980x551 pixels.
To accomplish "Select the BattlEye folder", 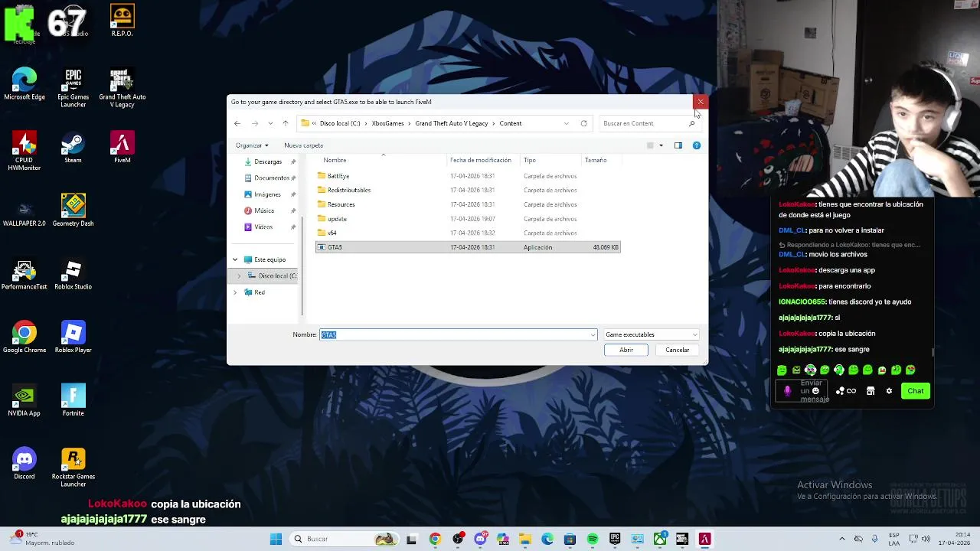I will pos(468,176).
